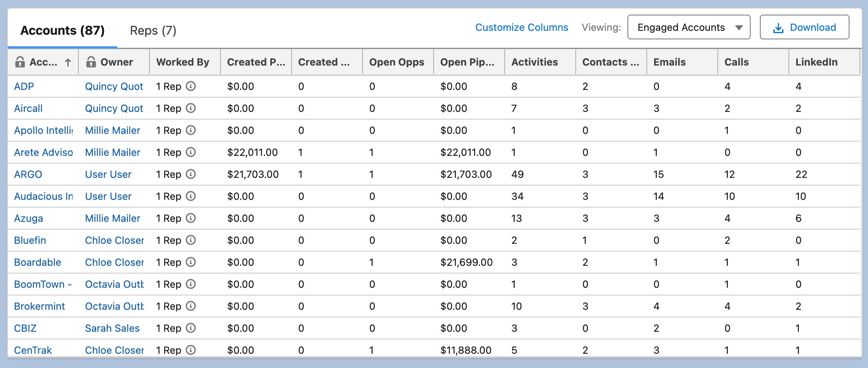Open Customize Columns

click(521, 27)
